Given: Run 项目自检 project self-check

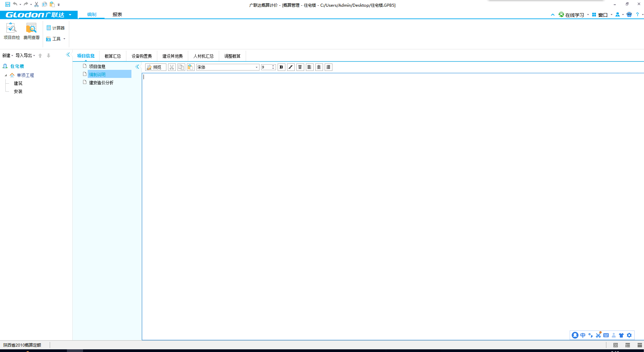Looking at the screenshot, I should pos(11,31).
